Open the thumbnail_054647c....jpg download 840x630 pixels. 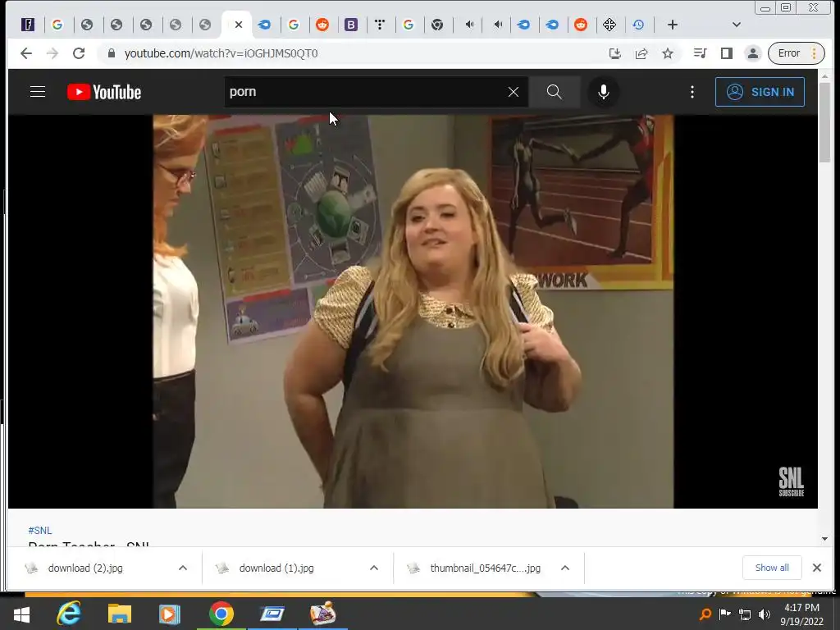click(486, 568)
